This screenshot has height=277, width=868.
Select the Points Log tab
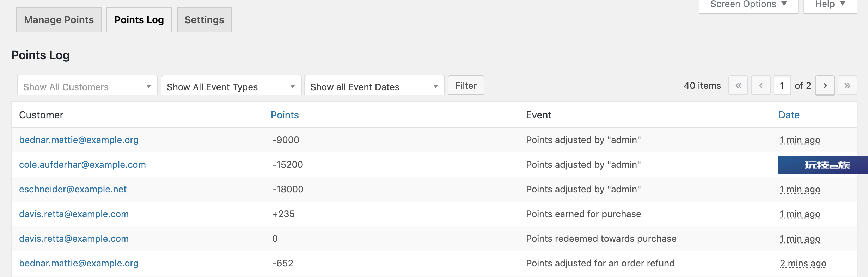(139, 20)
